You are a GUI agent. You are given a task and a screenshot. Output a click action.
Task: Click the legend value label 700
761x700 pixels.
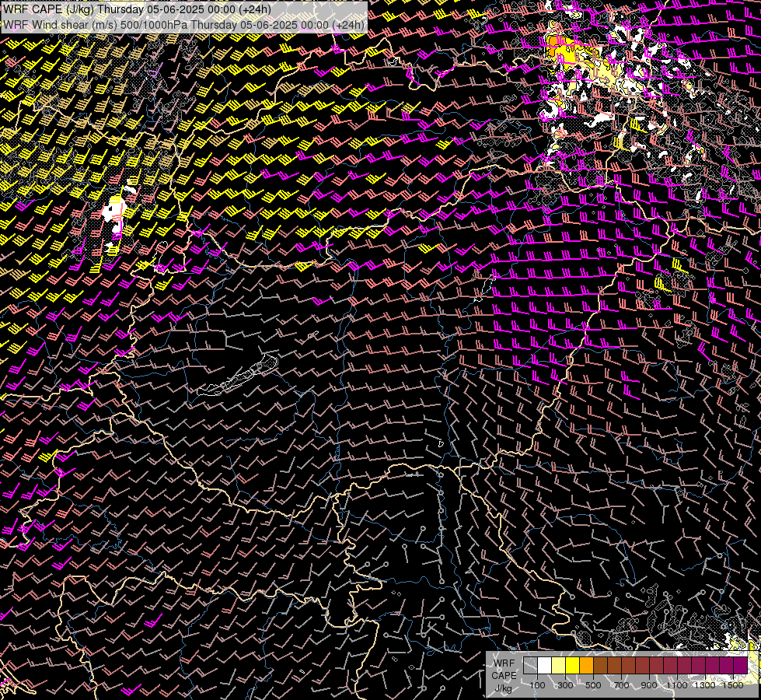point(621,685)
